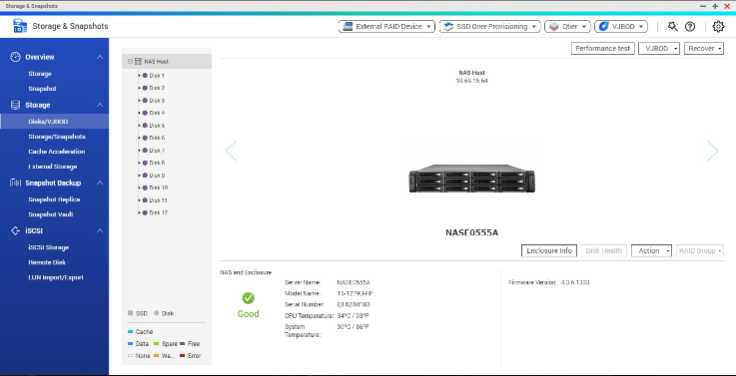The image size is (736, 376).
Task: Collapse the NAS Host tree node
Action: tap(130, 61)
